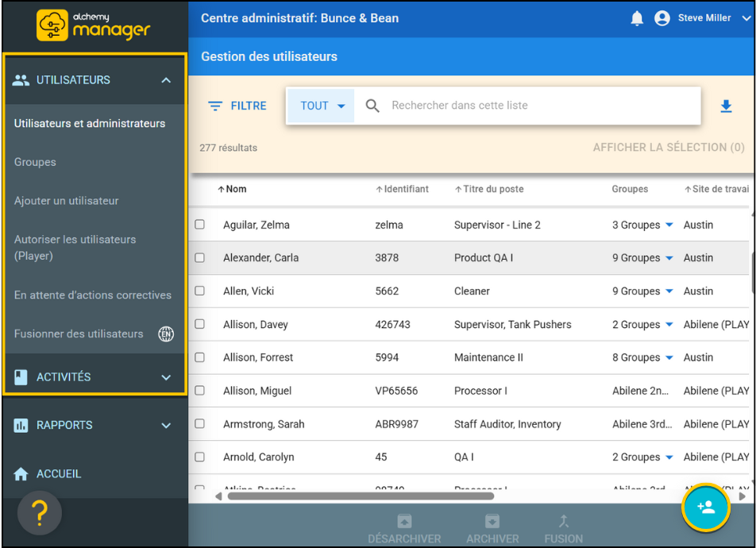Tick the checkbox for Armstrong, Sarah
This screenshot has width=756, height=548.
pyautogui.click(x=200, y=424)
